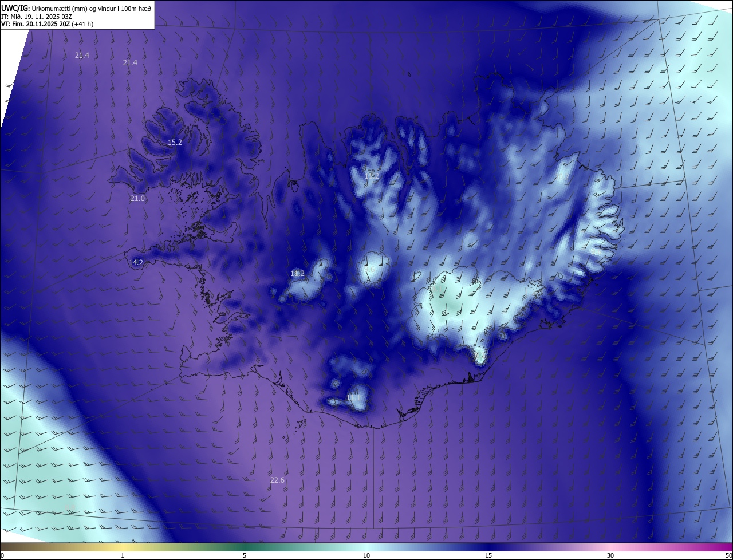Click the 21.0 value label on the map
The width and height of the screenshot is (733, 560).
pos(137,198)
